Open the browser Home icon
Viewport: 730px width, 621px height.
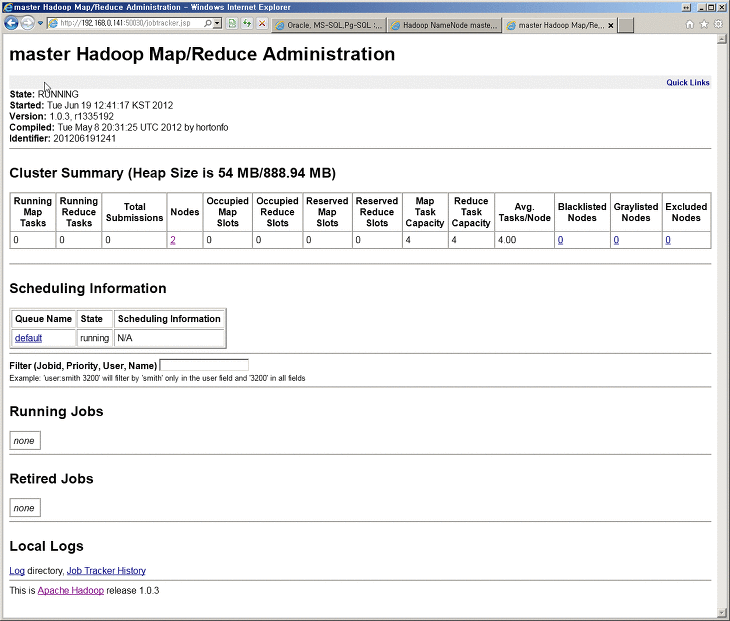point(690,23)
